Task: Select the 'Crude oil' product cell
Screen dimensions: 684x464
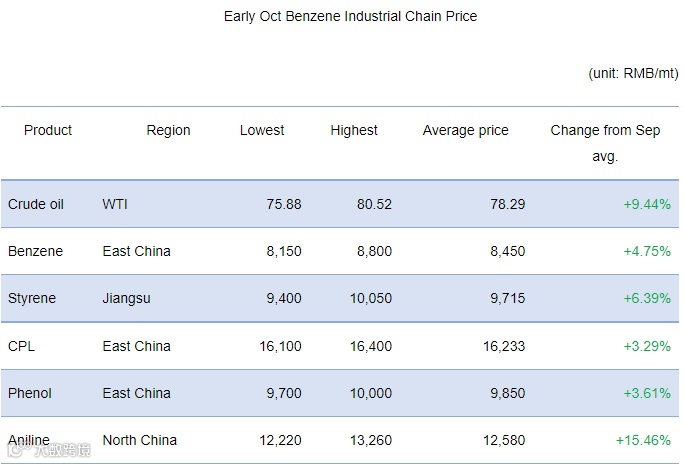Action: click(36, 204)
